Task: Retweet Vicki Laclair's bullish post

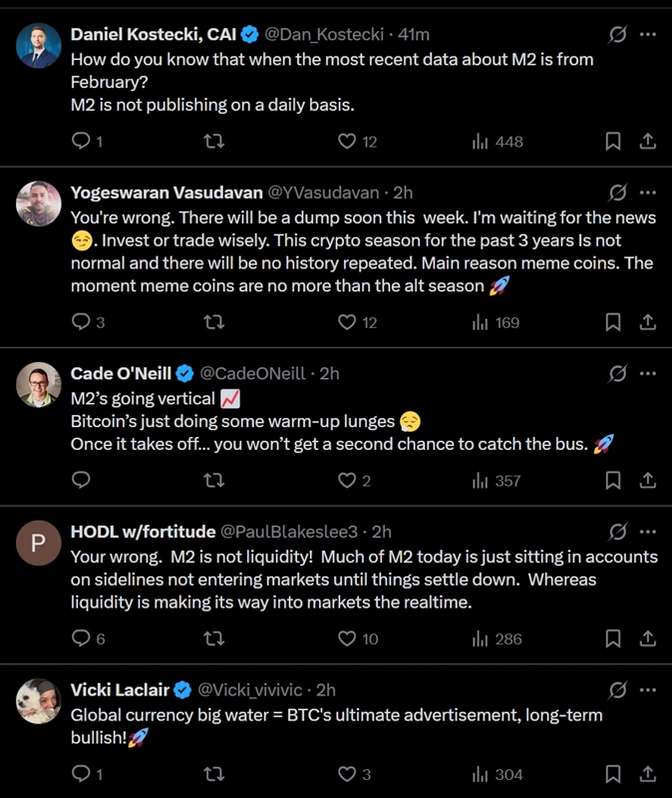Action: [x=213, y=774]
